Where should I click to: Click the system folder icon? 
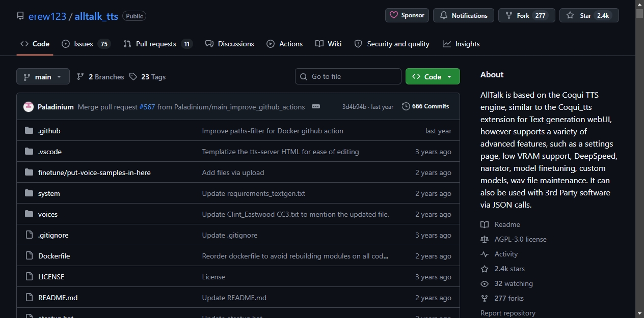pos(29,193)
